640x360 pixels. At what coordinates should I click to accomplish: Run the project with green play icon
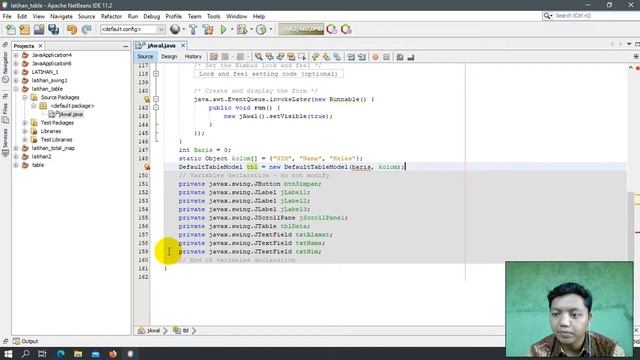(x=224, y=29)
